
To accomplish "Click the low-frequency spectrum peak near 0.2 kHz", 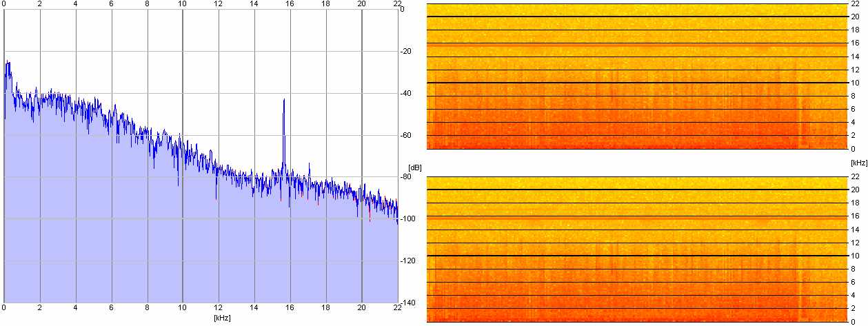I will tap(8, 65).
